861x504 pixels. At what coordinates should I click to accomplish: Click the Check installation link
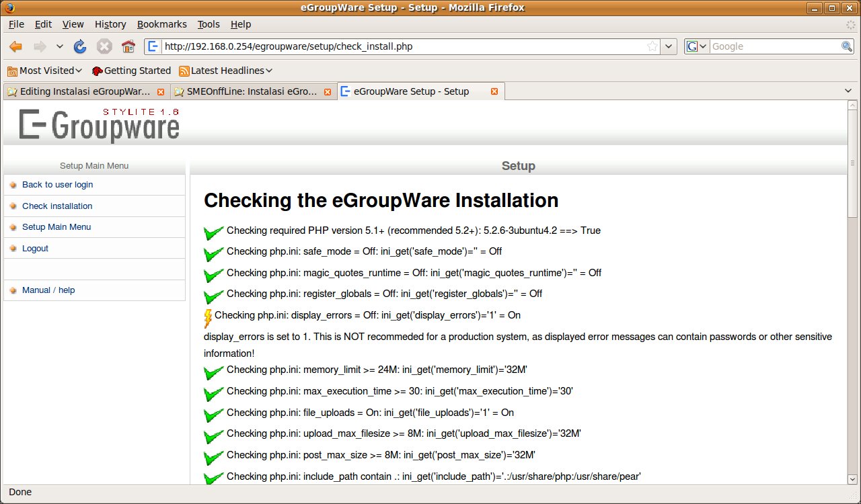tap(57, 206)
